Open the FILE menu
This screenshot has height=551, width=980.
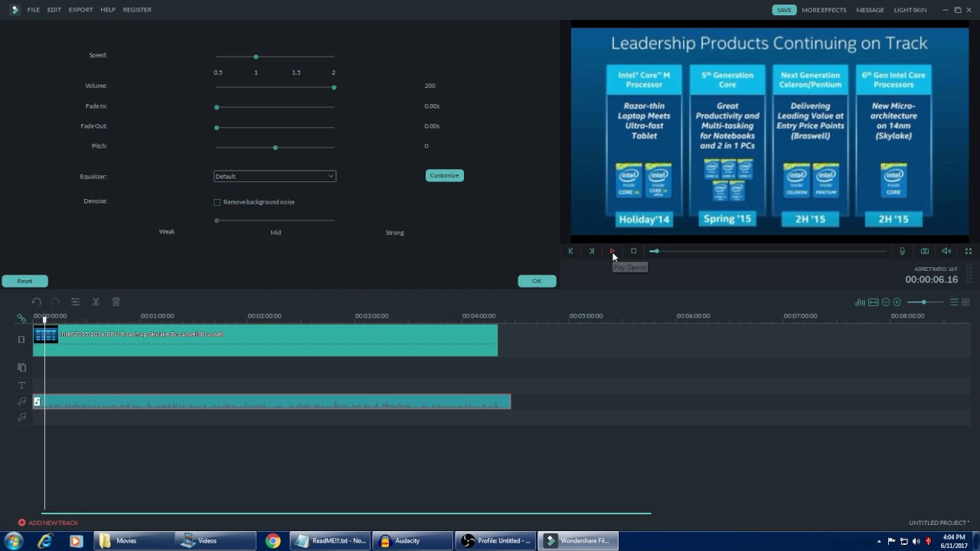[34, 10]
